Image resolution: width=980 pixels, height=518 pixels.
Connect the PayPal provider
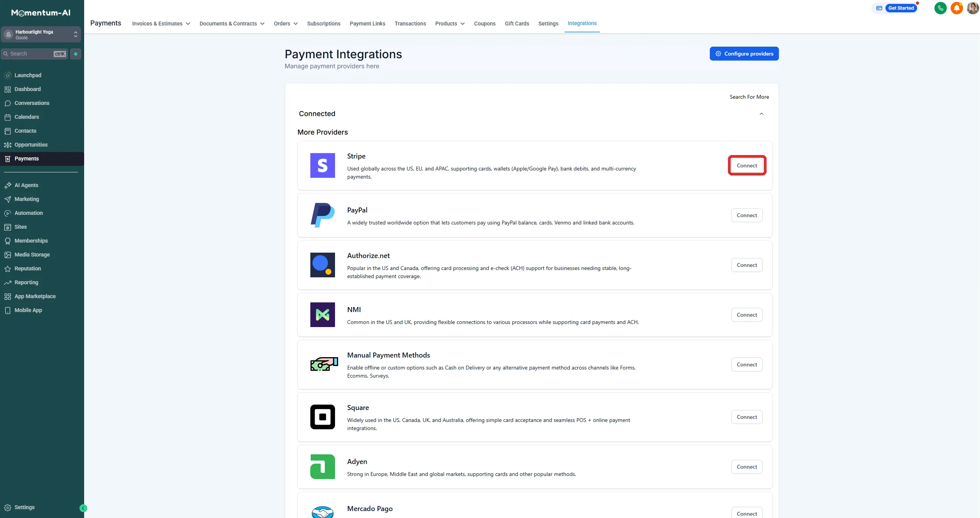[746, 215]
